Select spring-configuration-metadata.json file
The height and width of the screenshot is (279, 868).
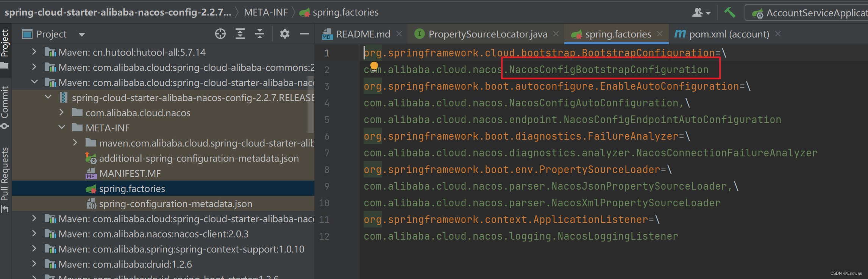pyautogui.click(x=176, y=204)
